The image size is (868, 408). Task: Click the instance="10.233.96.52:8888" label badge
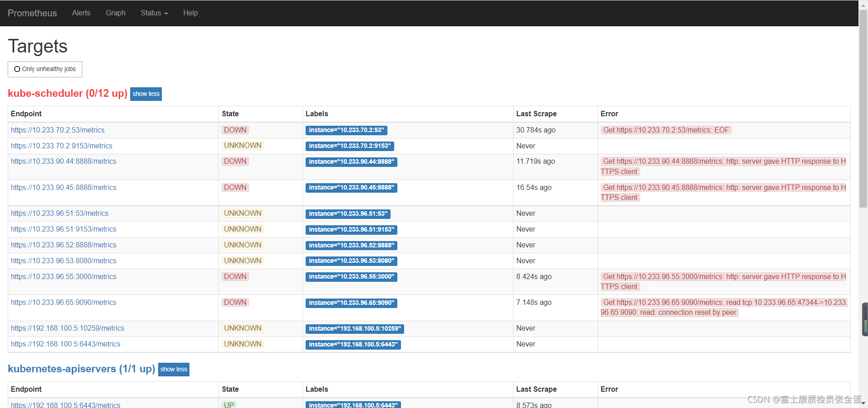351,246
